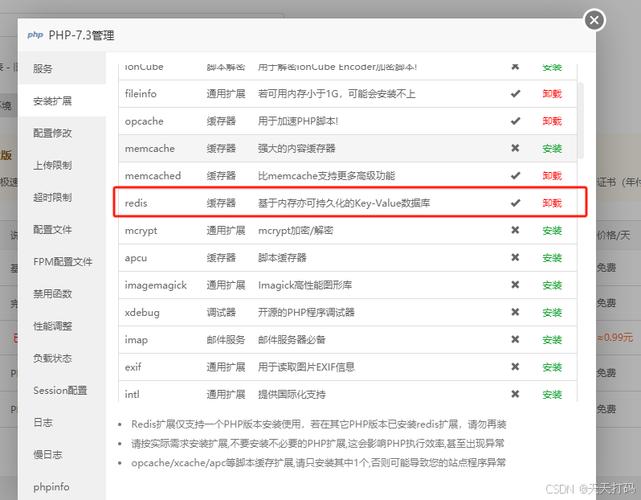The height and width of the screenshot is (500, 641).
Task: Install the memcache extension
Action: pyautogui.click(x=552, y=148)
